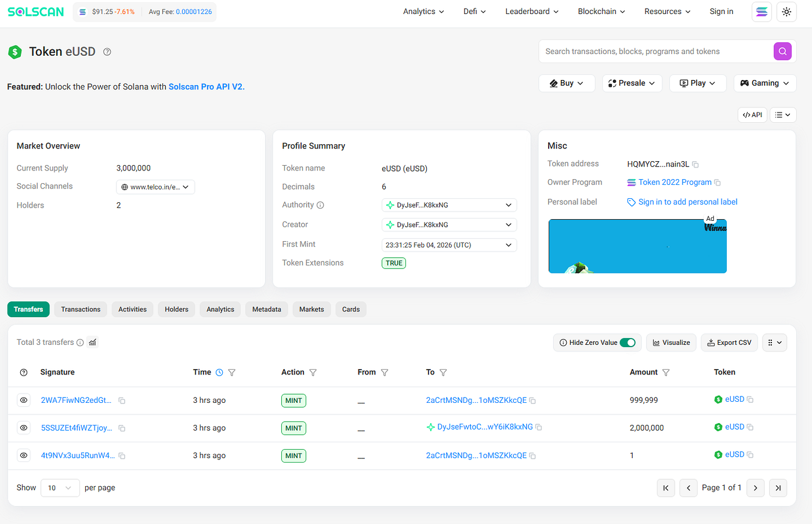
Task: Click the Solscan logo
Action: pos(36,12)
